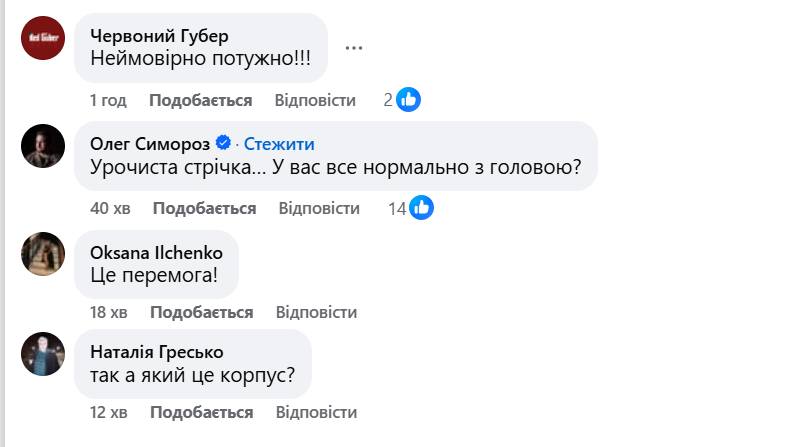Screen dimensions: 812x447
Task: Reply to Наталія Гресько's comment
Action: coord(316,412)
